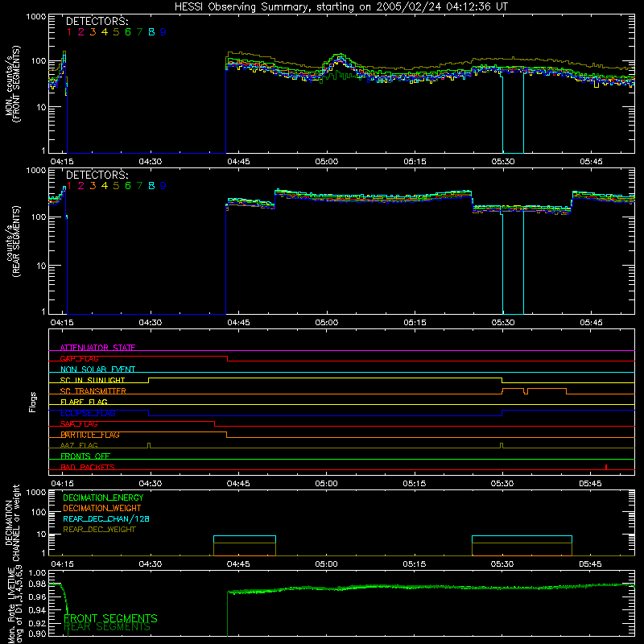The height and width of the screenshot is (644, 644).
Task: Click the FLARE_FLAG label
Action: tap(84, 402)
